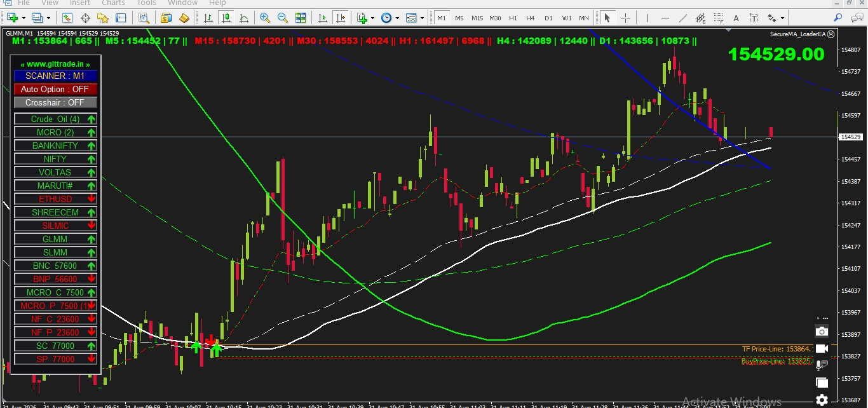Open the Navigator folder-star icon
Image resolution: width=868 pixels, height=408 pixels.
tap(103, 18)
